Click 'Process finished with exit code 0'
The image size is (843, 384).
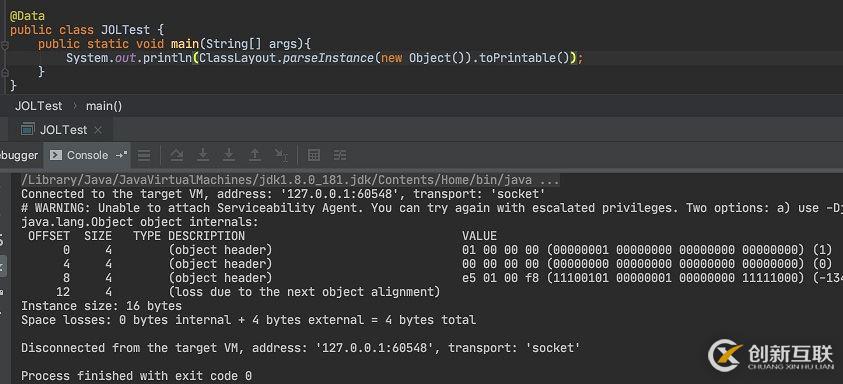click(137, 375)
